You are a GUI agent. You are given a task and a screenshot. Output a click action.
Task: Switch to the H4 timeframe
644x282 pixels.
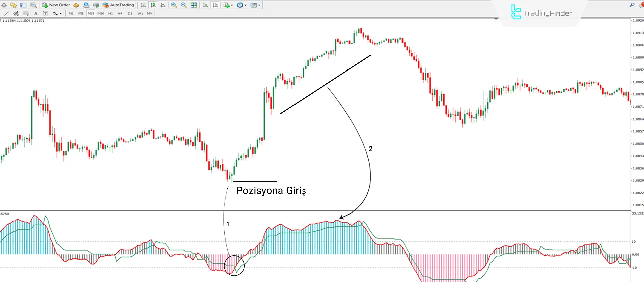click(x=120, y=13)
